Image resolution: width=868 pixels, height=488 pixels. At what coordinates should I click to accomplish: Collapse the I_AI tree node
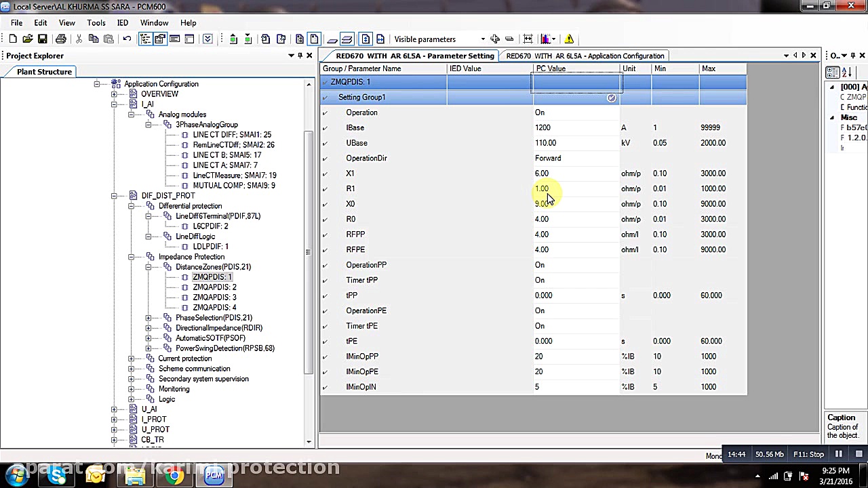114,104
